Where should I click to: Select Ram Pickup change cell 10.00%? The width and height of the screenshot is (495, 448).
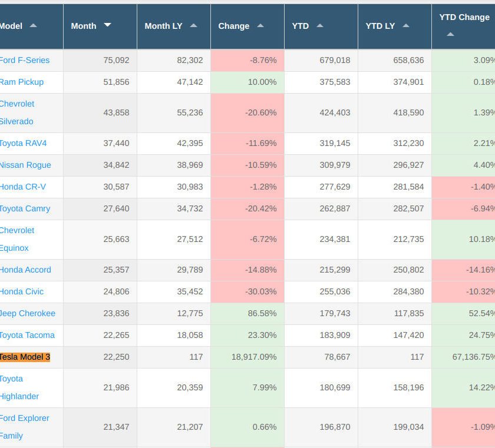[247, 82]
